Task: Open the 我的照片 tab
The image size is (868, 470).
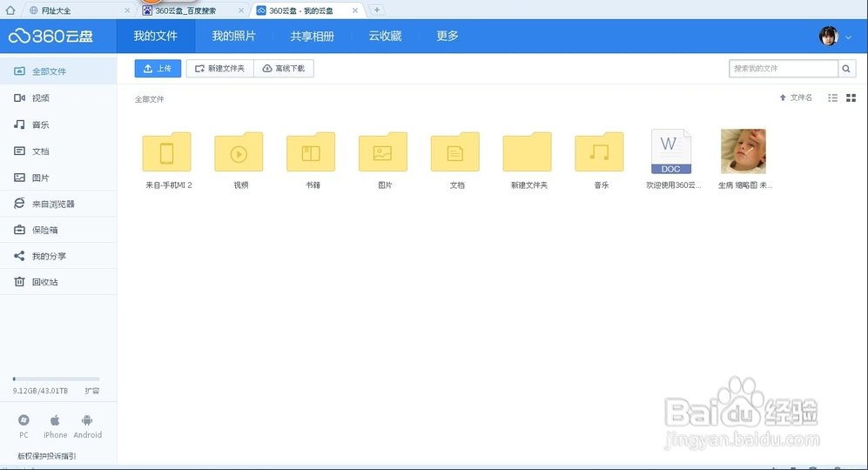Action: pos(233,36)
